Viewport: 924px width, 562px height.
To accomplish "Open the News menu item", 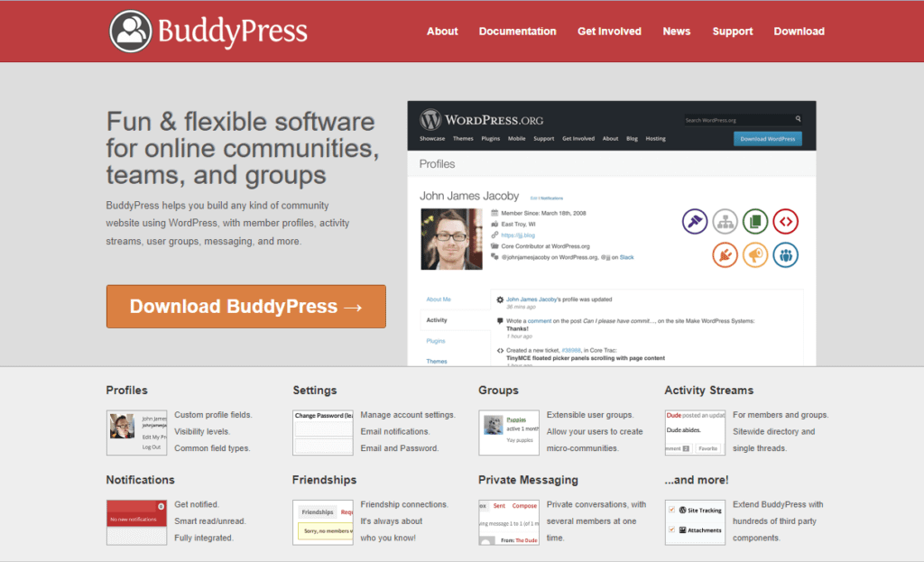I will click(x=676, y=32).
